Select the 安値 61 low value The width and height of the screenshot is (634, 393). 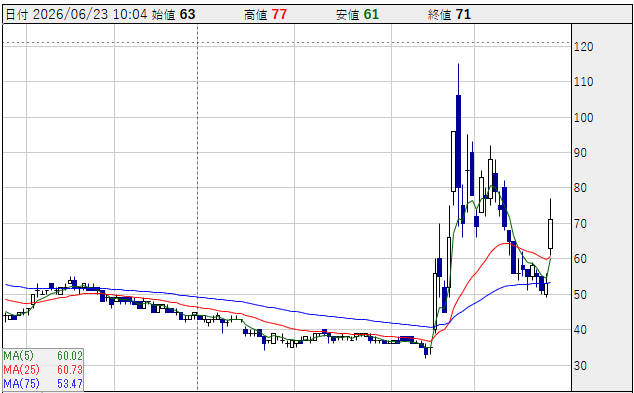(x=357, y=15)
